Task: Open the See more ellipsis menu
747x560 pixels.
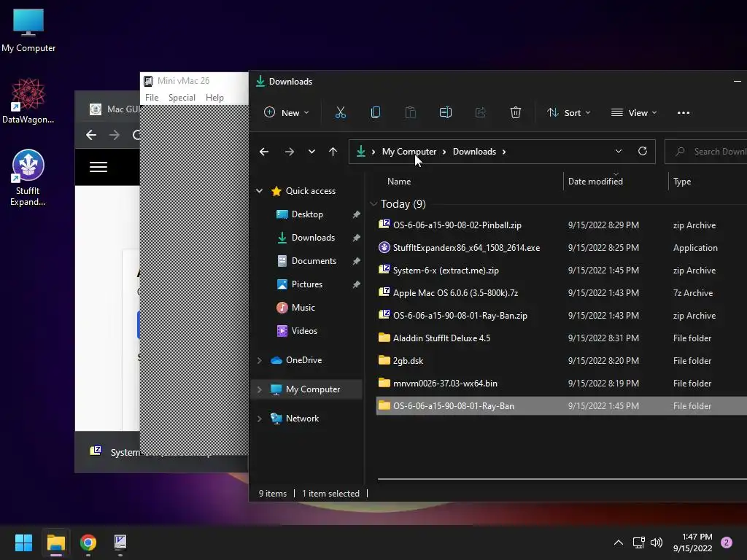Action: [683, 113]
